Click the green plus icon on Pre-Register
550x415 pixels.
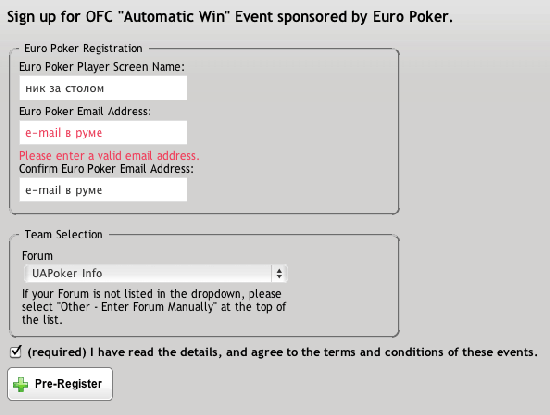pos(21,384)
